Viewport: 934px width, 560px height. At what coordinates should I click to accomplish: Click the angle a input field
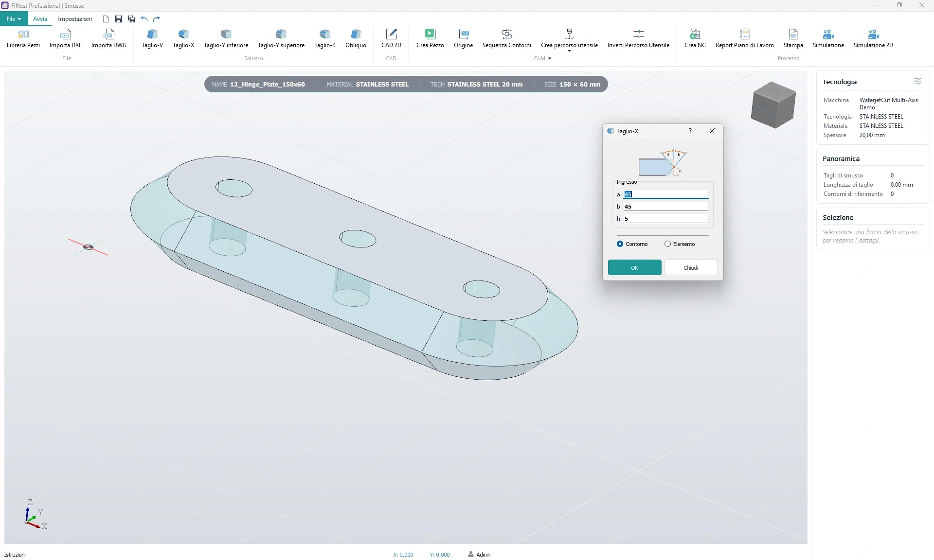pos(665,194)
